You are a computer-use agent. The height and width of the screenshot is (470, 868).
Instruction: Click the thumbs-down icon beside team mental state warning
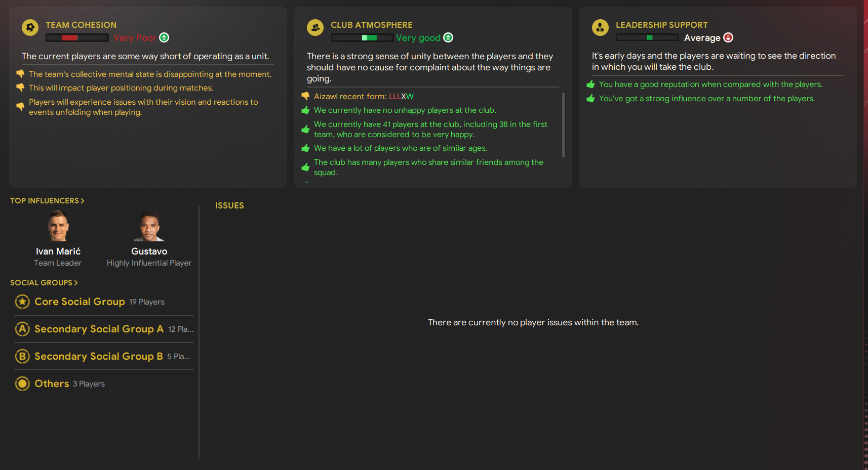[x=20, y=74]
